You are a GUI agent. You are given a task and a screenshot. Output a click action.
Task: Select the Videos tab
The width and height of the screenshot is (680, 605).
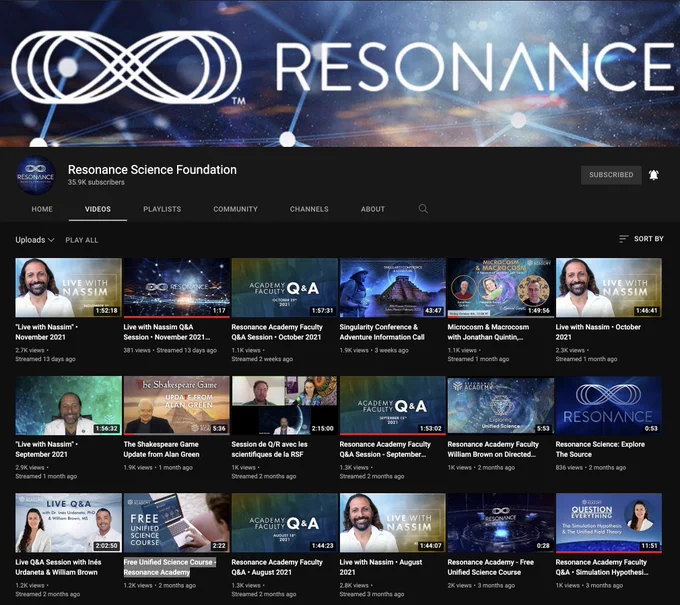click(98, 209)
